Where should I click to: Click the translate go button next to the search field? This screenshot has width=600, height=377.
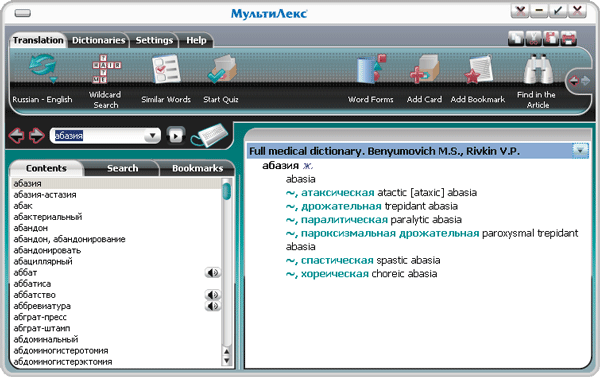point(176,136)
